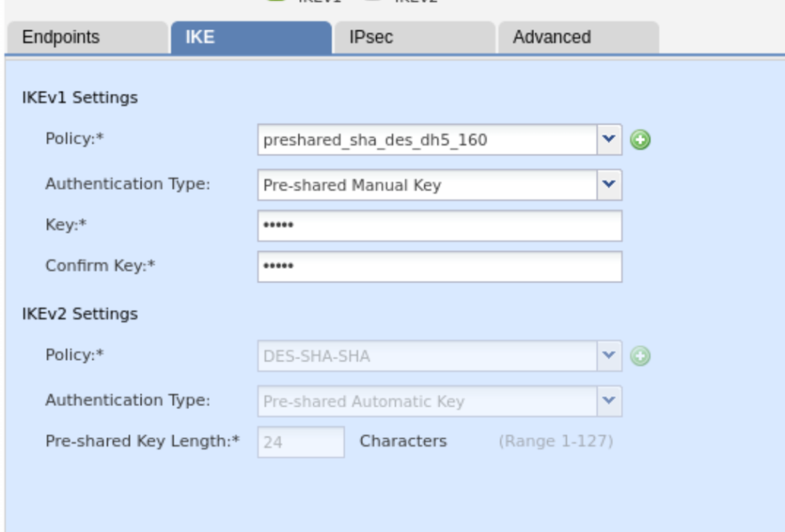Go to the Advanced tab
This screenshot has width=785, height=532.
[578, 38]
